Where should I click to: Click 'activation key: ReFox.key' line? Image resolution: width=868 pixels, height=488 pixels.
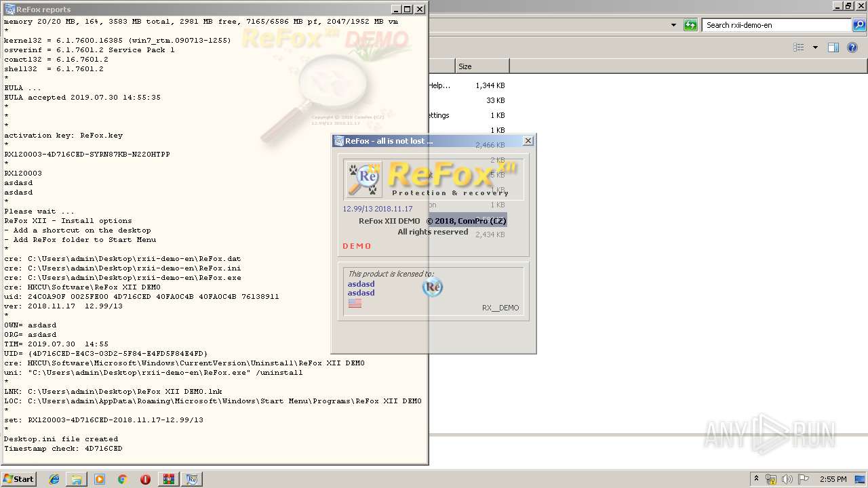tap(63, 135)
